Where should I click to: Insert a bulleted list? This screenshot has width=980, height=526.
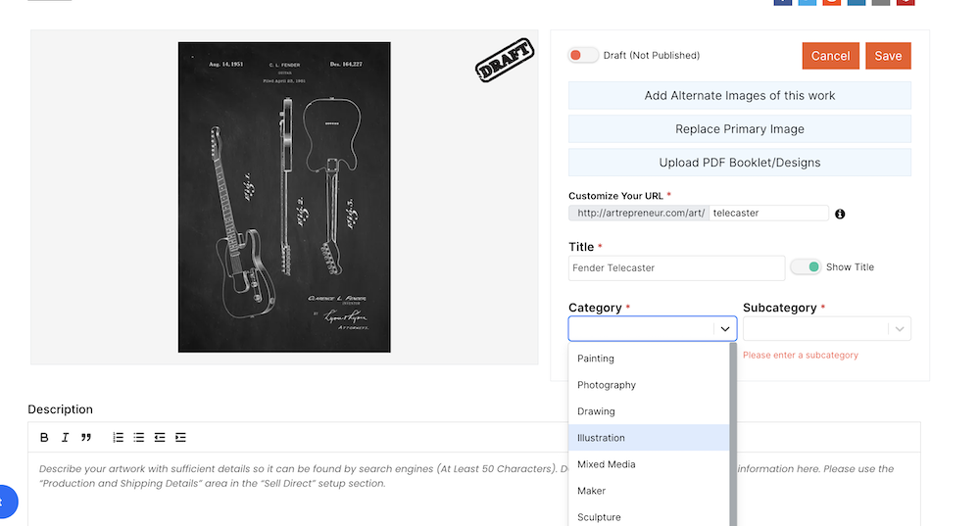(139, 437)
